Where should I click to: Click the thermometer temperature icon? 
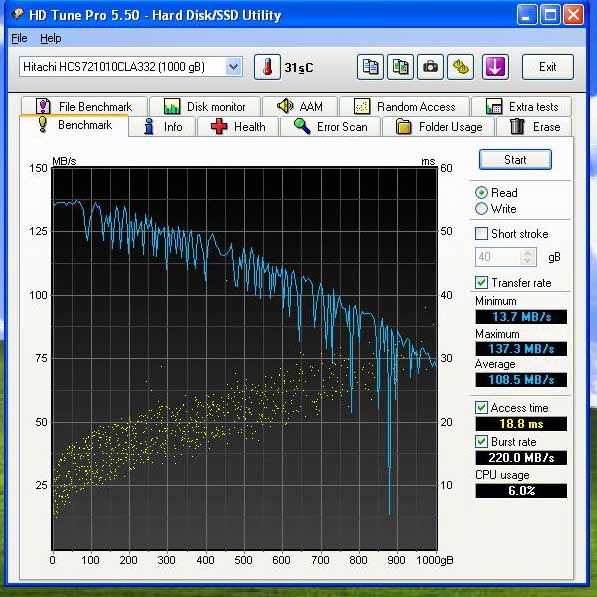(267, 67)
